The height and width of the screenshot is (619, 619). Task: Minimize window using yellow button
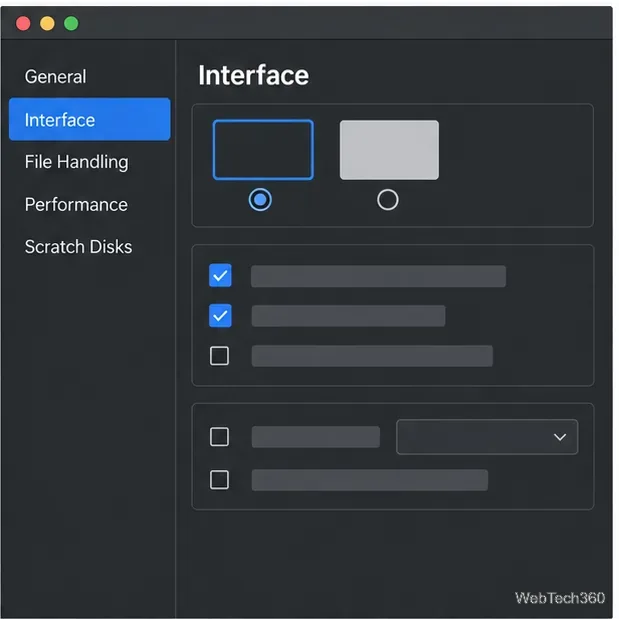47,23
